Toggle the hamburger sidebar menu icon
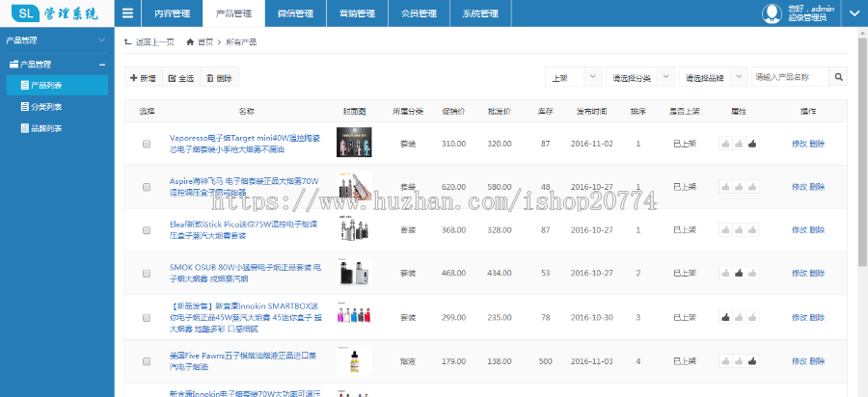Viewport: 868px width, 397px height. (x=128, y=13)
